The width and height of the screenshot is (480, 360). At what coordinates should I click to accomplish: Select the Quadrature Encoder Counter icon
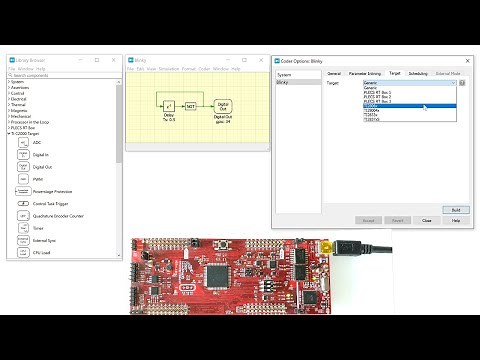click(23, 216)
